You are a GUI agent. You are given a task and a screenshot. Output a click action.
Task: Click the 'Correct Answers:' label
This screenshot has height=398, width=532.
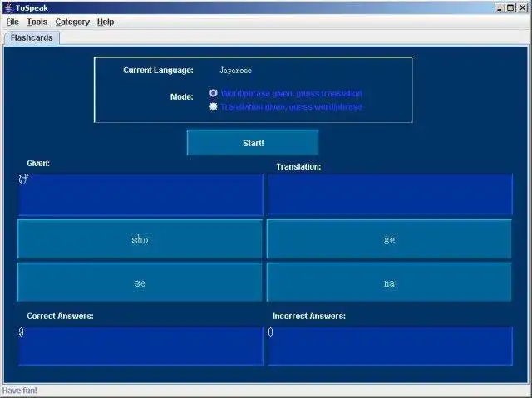click(60, 316)
